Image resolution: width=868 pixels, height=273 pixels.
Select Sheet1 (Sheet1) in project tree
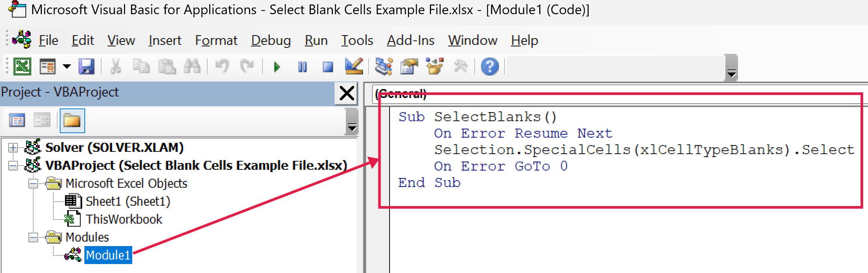tap(128, 202)
